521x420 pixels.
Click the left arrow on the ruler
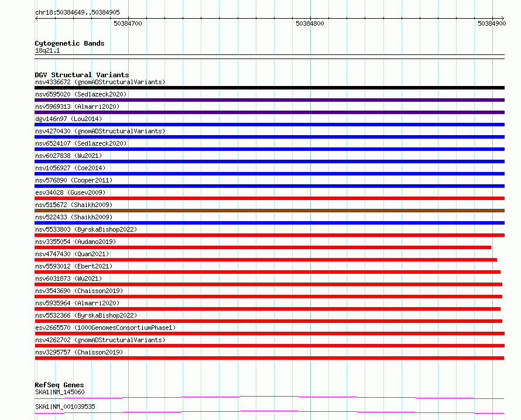pos(36,19)
